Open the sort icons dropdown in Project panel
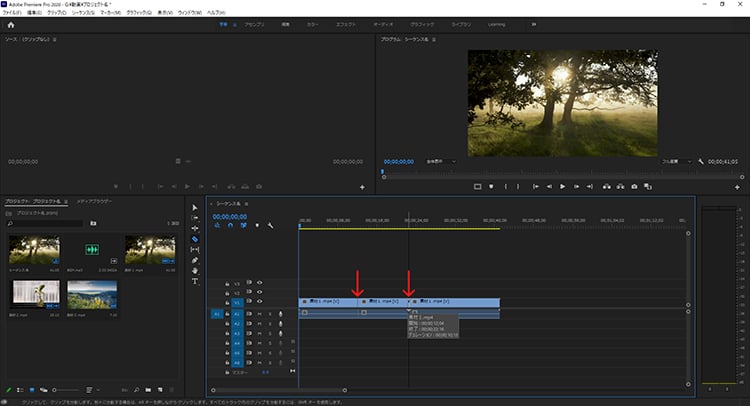750x406 pixels. pos(91,390)
